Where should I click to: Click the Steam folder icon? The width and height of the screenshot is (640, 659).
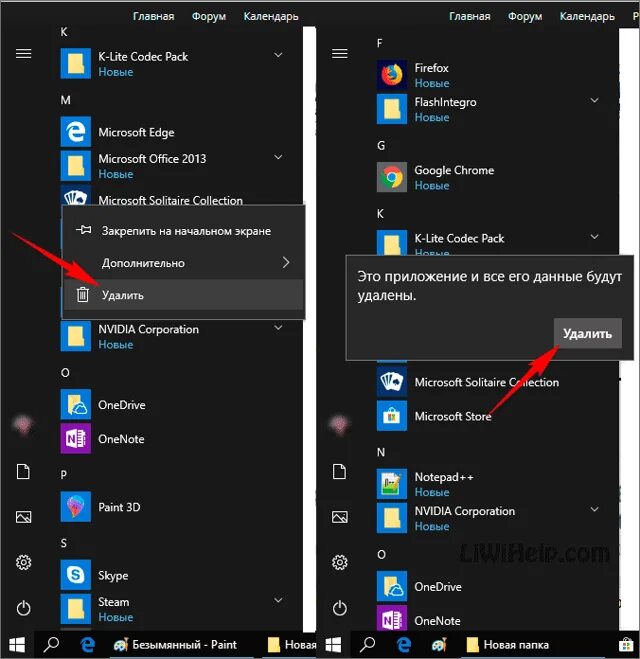click(x=76, y=609)
